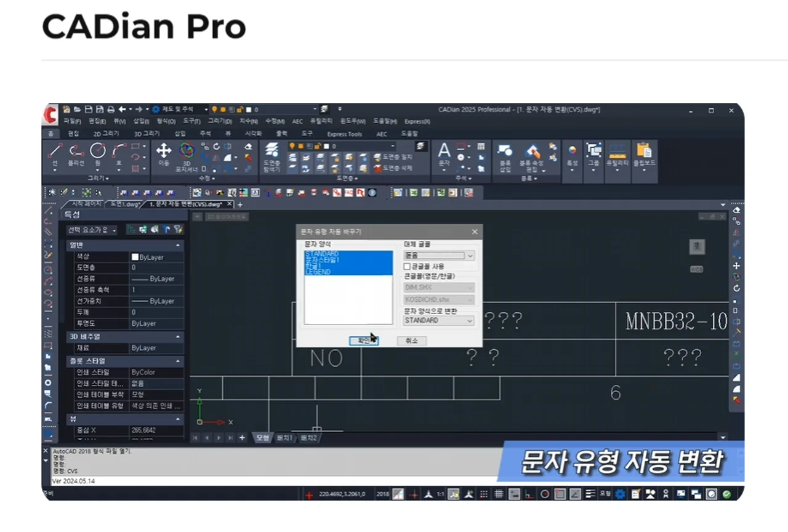Expand the 그리기 panel flyout
This screenshot has width=788, height=532.
98,179
